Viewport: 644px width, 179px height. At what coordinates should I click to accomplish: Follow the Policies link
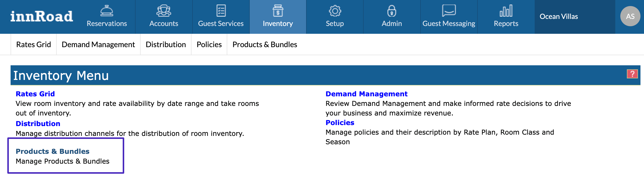(340, 123)
